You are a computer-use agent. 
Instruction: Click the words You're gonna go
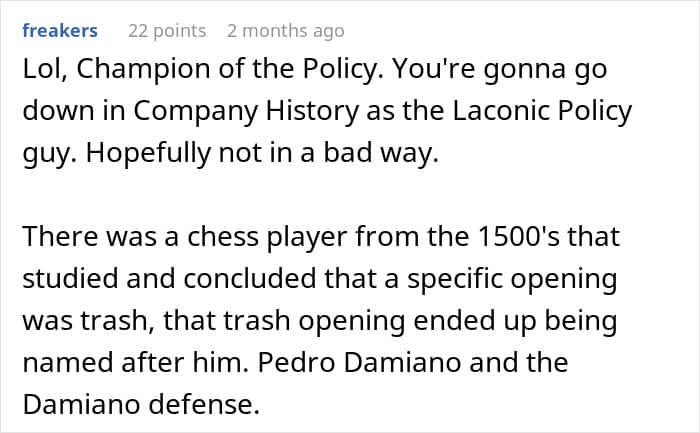click(x=500, y=71)
